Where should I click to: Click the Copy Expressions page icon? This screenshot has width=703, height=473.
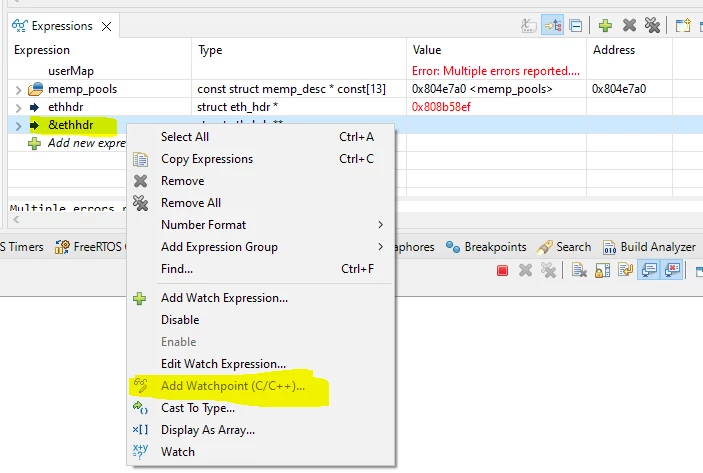tap(140, 159)
